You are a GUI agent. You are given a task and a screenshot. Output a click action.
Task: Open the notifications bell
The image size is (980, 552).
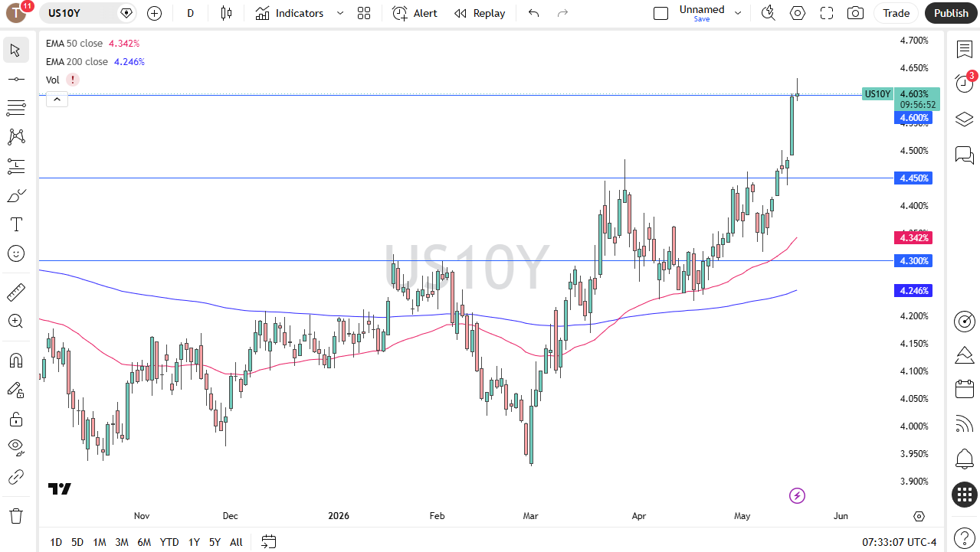coord(965,459)
